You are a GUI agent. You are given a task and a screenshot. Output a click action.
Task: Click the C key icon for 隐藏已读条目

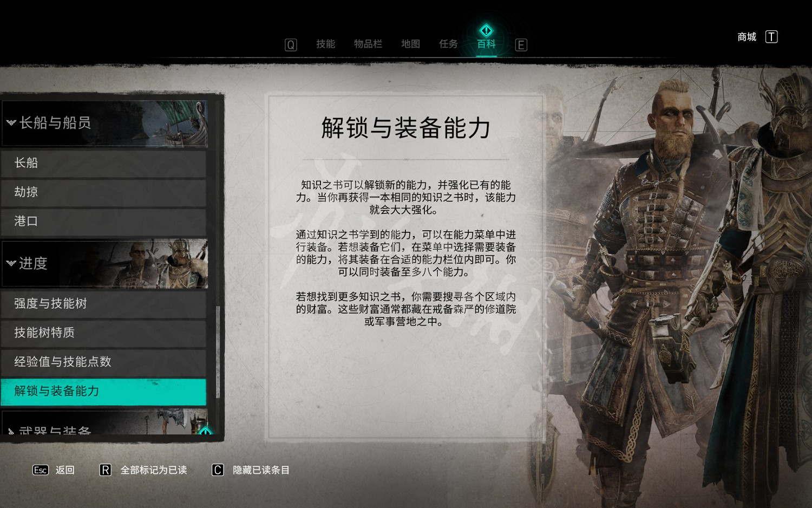pos(218,470)
